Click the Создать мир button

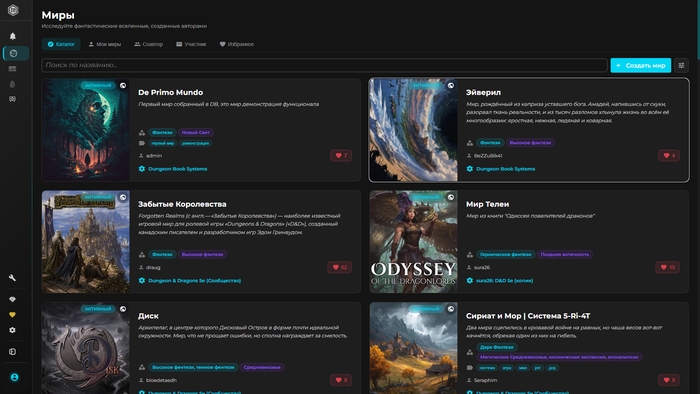point(641,65)
